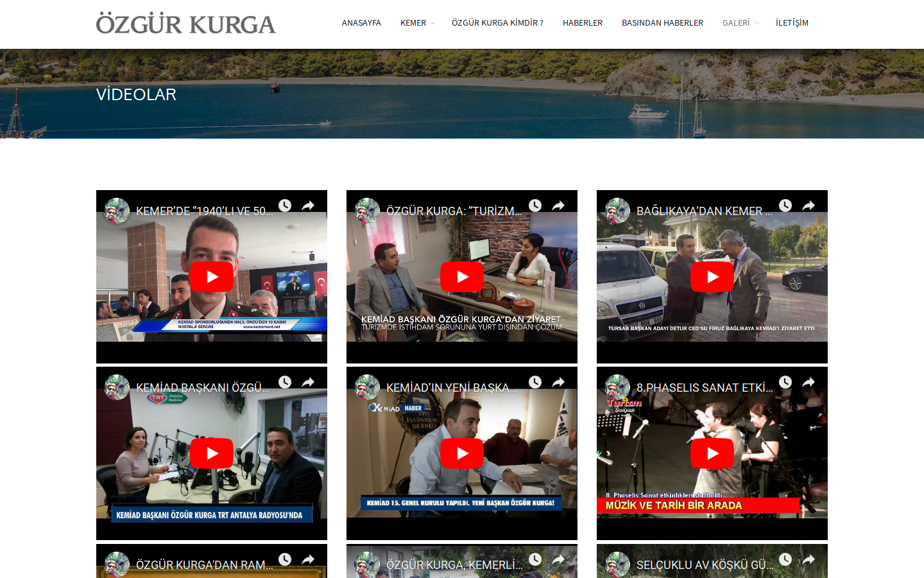Viewport: 924px width, 578px height.
Task: Open channel avatar on ÖZGÜR KURGA: TURİZM video
Action: click(x=367, y=211)
